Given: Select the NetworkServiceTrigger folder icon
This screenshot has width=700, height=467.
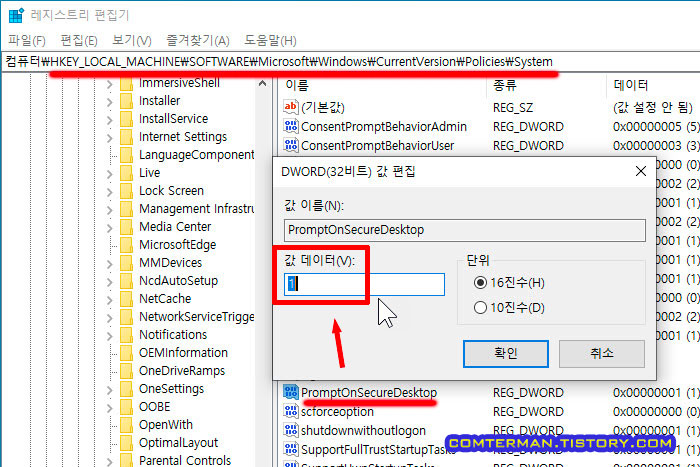Looking at the screenshot, I should pyautogui.click(x=126, y=317).
